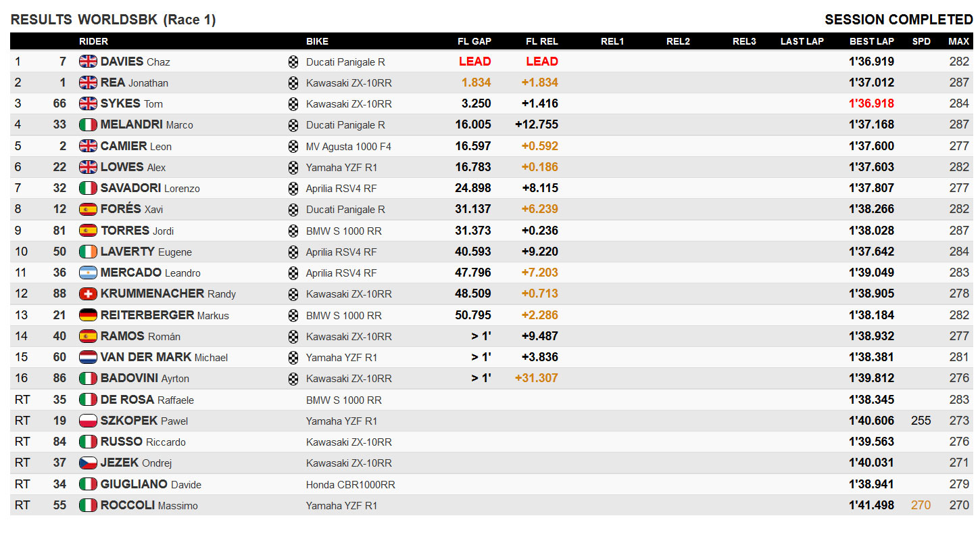Click rider name LOWES Alex
Image resolution: width=980 pixels, height=537 pixels.
133,167
